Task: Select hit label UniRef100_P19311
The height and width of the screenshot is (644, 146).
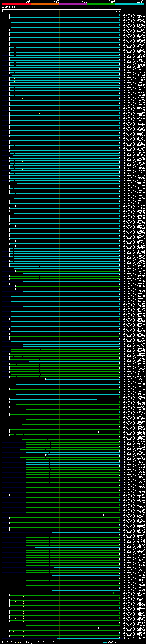Action: tap(133, 278)
